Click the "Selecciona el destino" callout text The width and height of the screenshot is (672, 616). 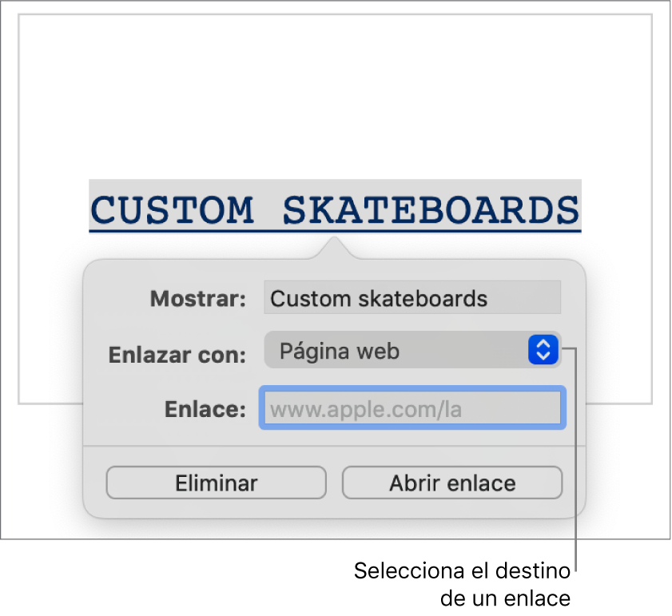tap(462, 572)
